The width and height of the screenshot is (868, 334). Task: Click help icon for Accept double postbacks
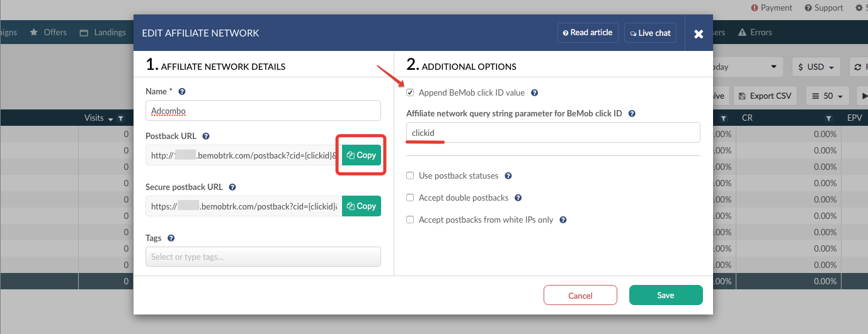518,198
